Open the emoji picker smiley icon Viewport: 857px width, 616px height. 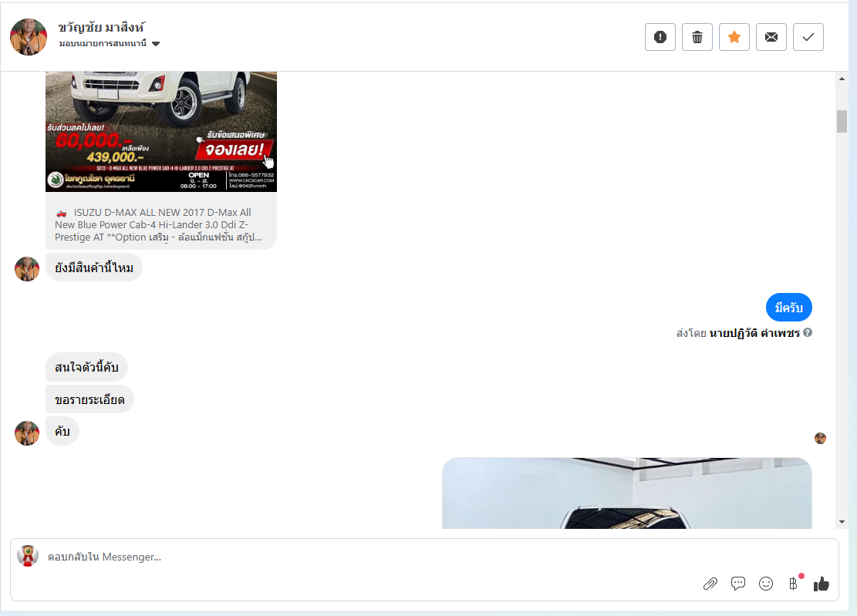(x=766, y=584)
